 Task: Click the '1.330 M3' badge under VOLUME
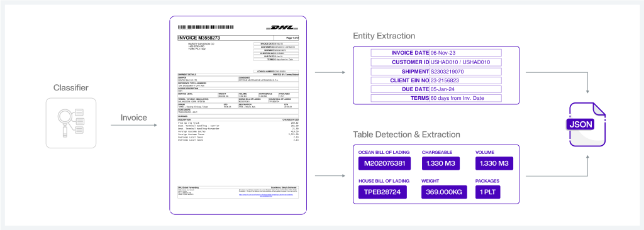point(494,163)
